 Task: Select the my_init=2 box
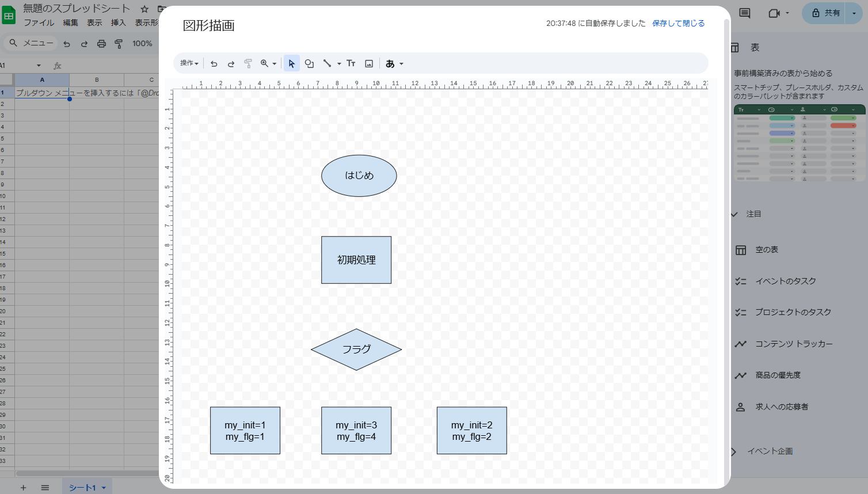[x=472, y=431]
